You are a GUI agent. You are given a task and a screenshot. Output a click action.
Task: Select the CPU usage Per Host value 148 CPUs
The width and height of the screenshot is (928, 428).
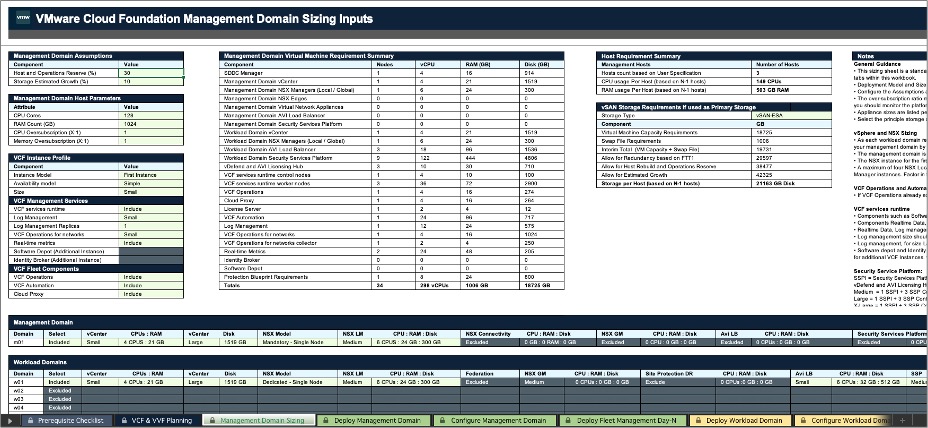[791, 81]
